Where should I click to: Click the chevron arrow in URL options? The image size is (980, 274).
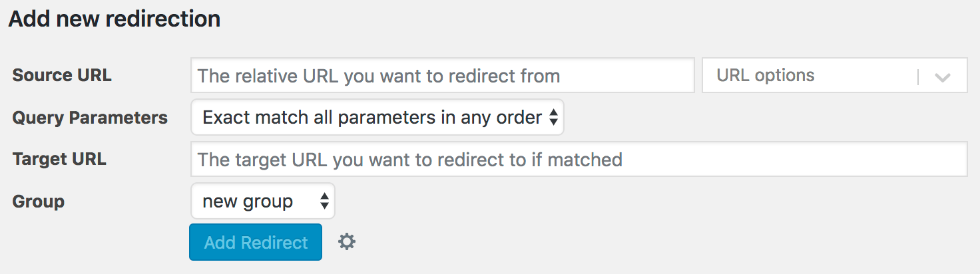[942, 76]
